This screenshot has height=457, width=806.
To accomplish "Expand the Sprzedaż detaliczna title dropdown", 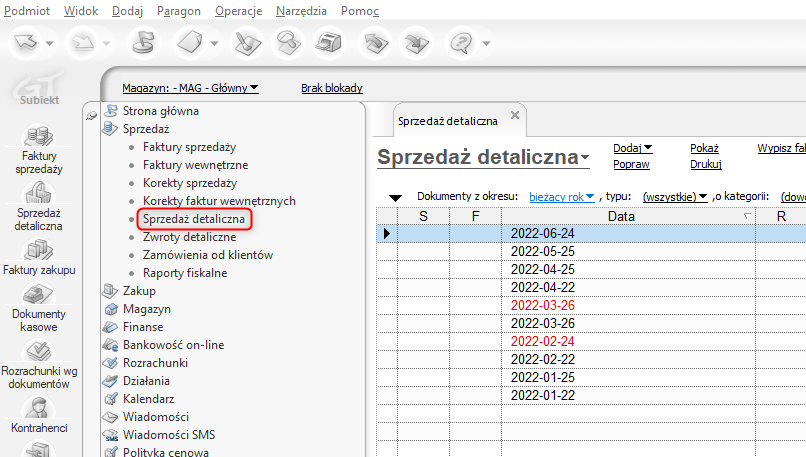I will point(585,158).
